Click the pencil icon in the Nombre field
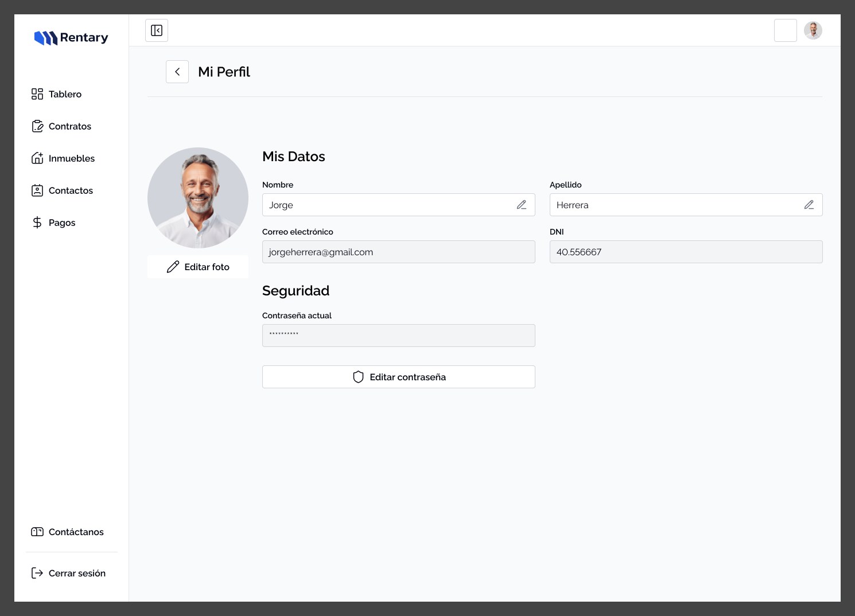Viewport: 855px width, 616px height. (x=522, y=205)
